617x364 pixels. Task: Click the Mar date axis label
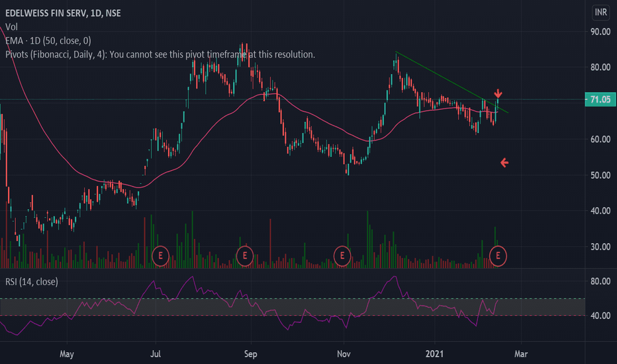click(x=521, y=354)
